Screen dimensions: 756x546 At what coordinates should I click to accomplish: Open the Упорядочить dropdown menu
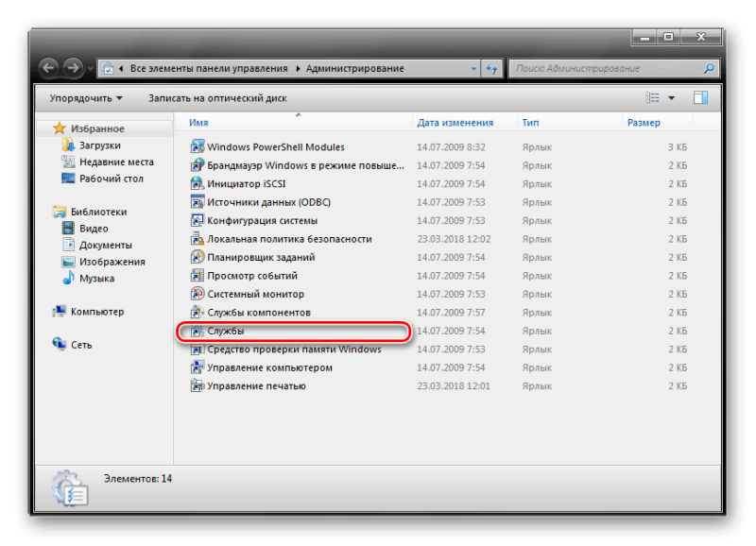pos(86,98)
